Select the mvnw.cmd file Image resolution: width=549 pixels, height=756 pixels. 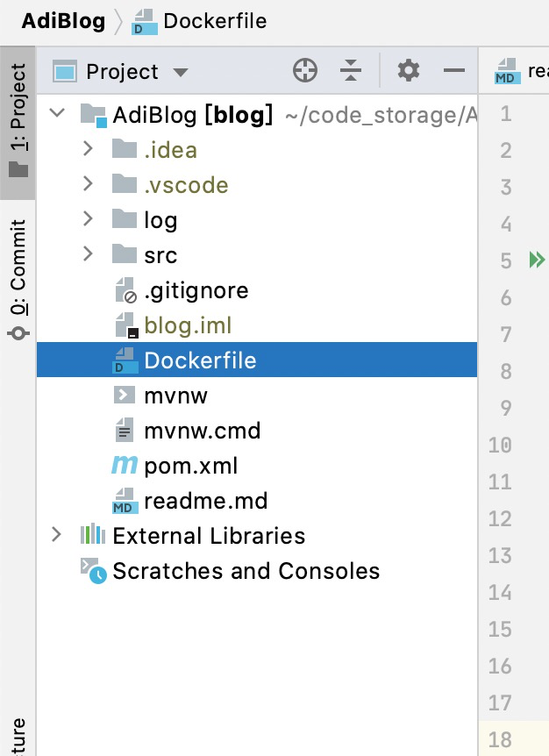click(x=202, y=431)
